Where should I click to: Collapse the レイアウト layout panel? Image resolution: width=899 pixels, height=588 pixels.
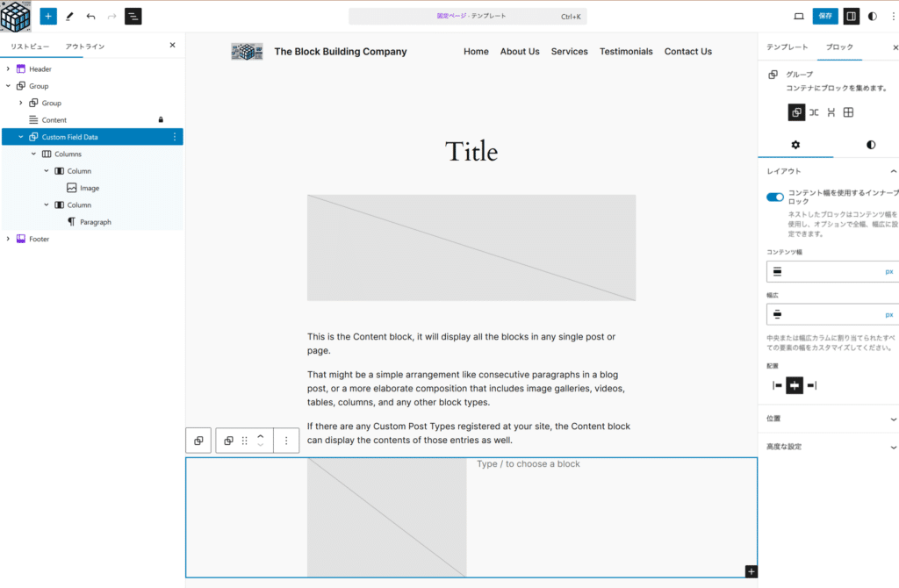click(x=894, y=170)
